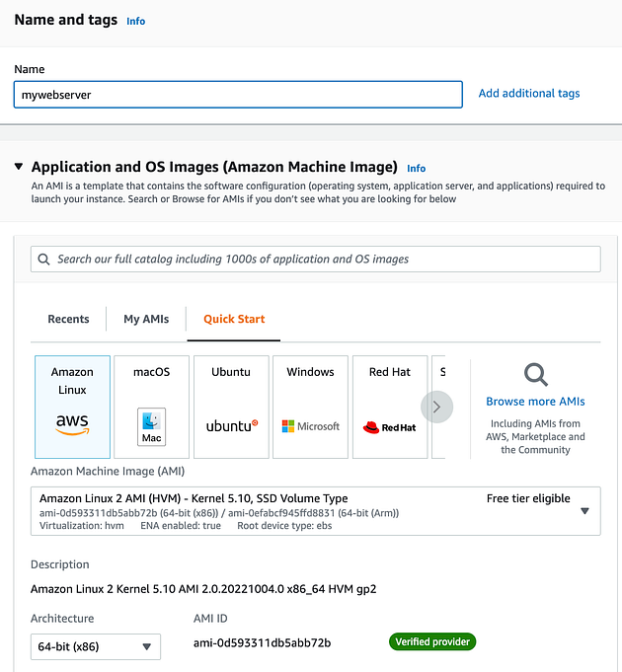Image resolution: width=622 pixels, height=672 pixels.
Task: Collapse the Application and OS Images section
Action: (19, 167)
